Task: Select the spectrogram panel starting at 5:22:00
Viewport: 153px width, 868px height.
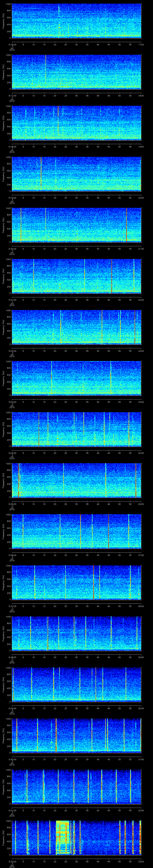Action: click(x=76, y=327)
